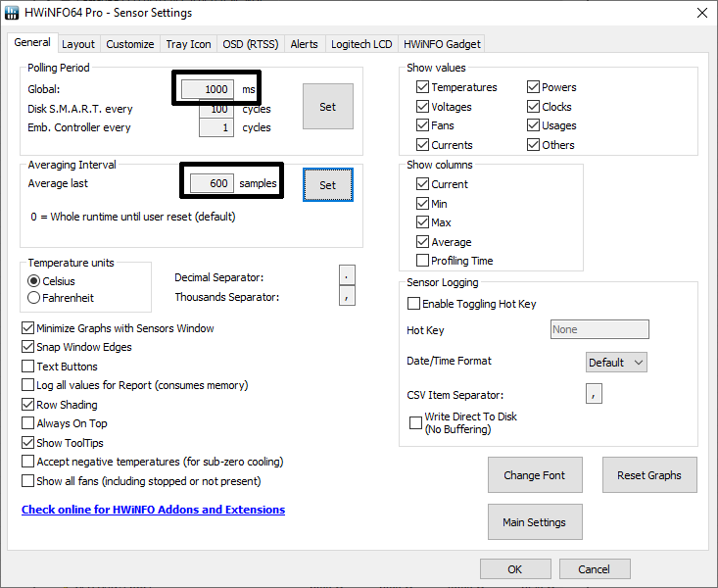This screenshot has width=718, height=588.
Task: Toggle the Others checkbox
Action: click(550, 145)
